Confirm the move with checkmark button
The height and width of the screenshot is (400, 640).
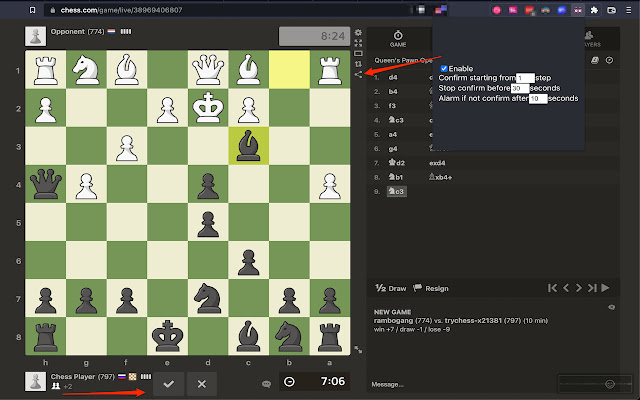pyautogui.click(x=169, y=384)
